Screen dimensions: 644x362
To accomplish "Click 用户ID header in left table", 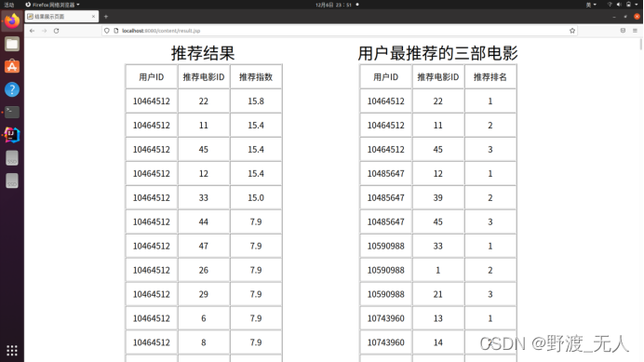I will 151,77.
